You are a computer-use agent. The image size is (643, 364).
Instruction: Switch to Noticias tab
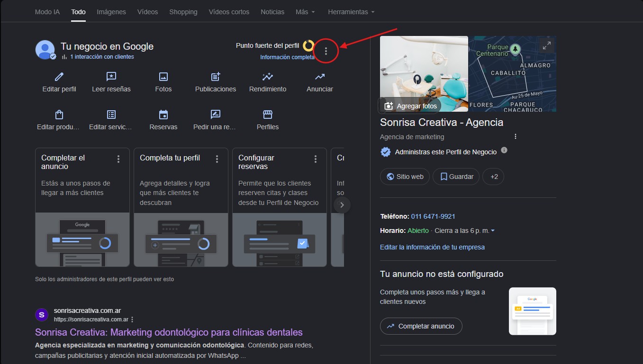point(272,12)
